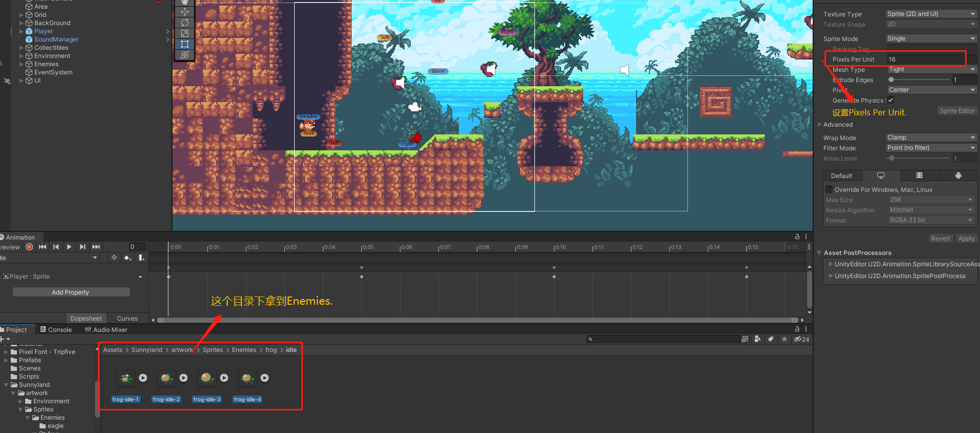Select the Transform tool in scene toolbar
Image resolution: width=980 pixels, height=433 pixels.
185,55
